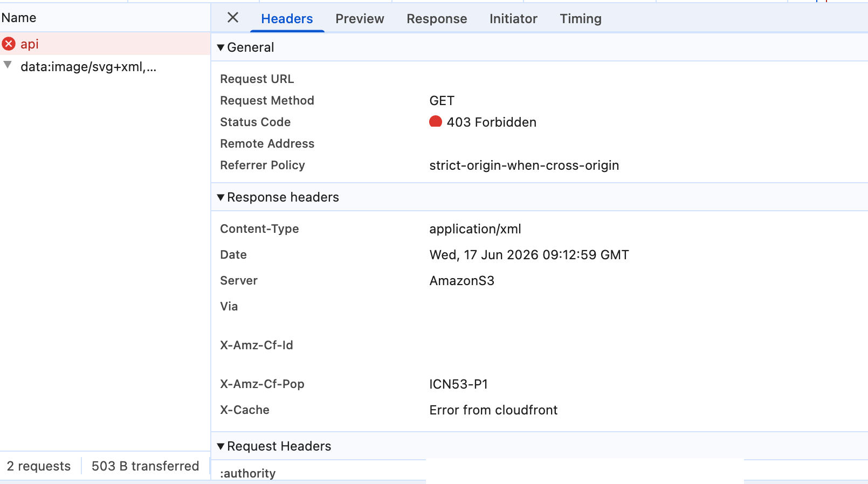Open the Preview tab
Screen dimensions: 868x484
pyautogui.click(x=360, y=19)
